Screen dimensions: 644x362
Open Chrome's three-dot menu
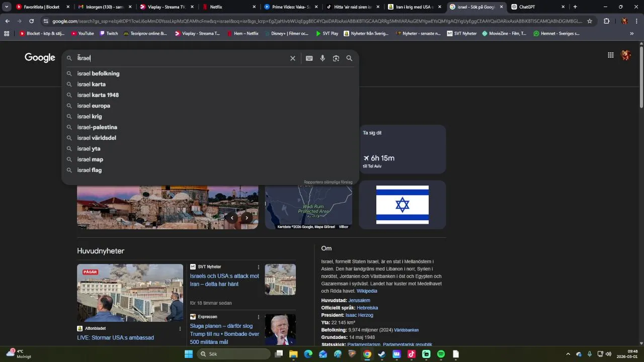click(636, 21)
